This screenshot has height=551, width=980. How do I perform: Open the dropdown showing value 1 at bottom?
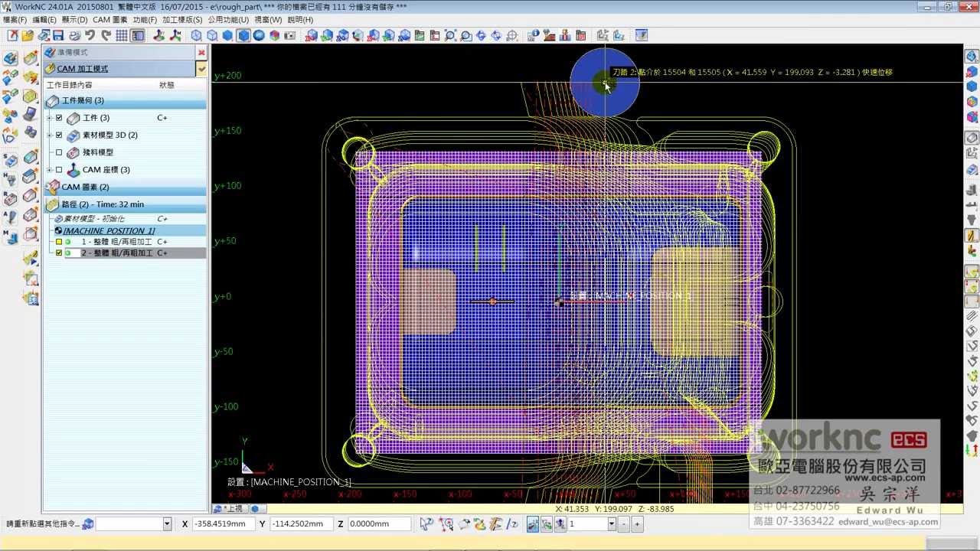(611, 523)
